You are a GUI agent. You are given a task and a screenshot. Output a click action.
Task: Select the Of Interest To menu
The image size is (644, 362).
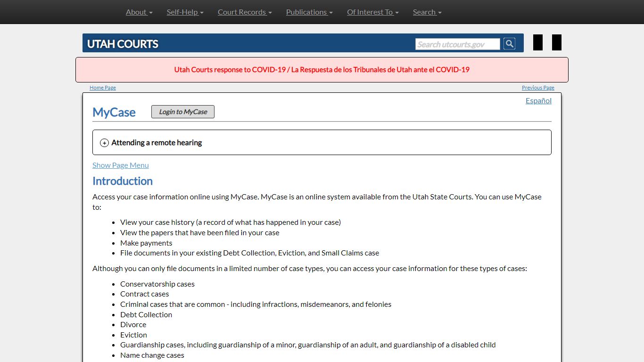pyautogui.click(x=372, y=12)
